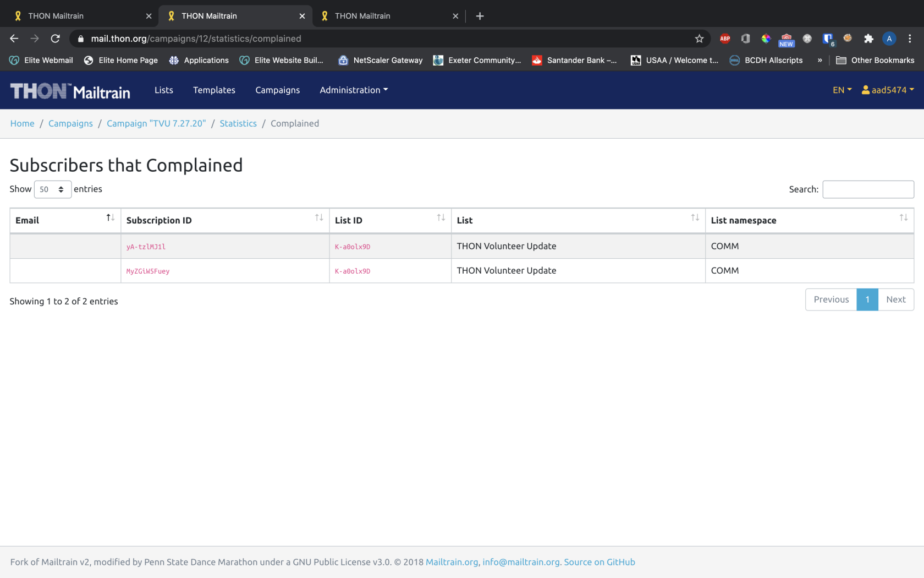
Task: Click THON Volunteer Update in MyZGiW5Fuey row
Action: tap(507, 270)
